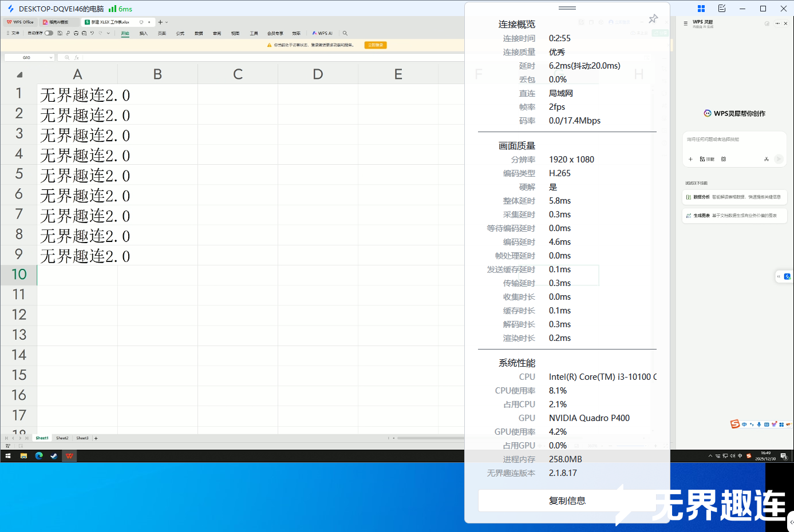Click the save icon in the quick toolbar
794x532 pixels.
point(60,33)
